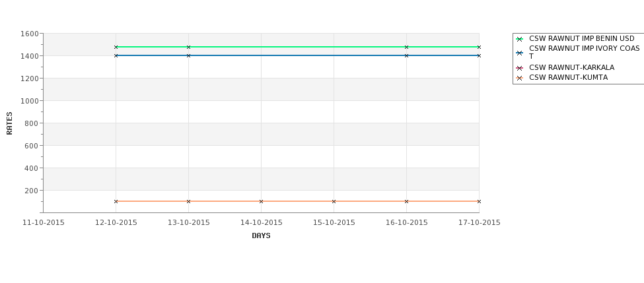The image size is (644, 283).
Task: Click KUMTA data point on 12-10-2015
Action: [x=116, y=201]
